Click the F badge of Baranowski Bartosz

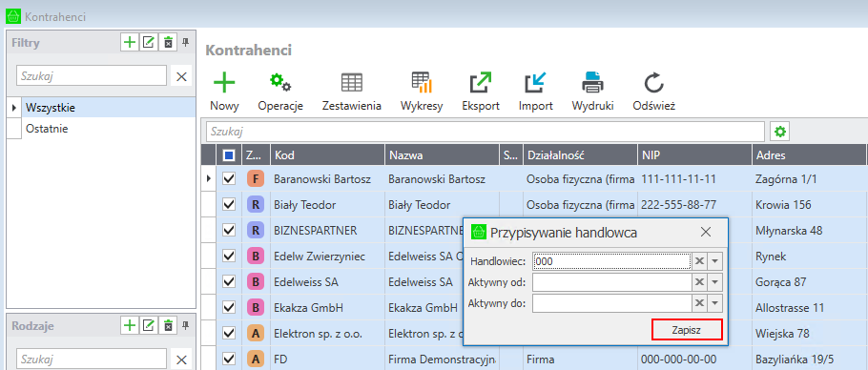[x=256, y=178]
